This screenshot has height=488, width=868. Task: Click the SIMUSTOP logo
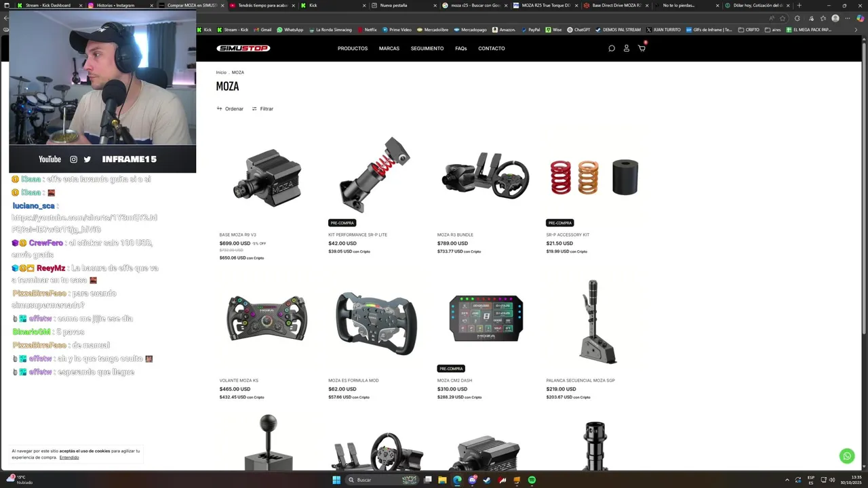pyautogui.click(x=243, y=48)
